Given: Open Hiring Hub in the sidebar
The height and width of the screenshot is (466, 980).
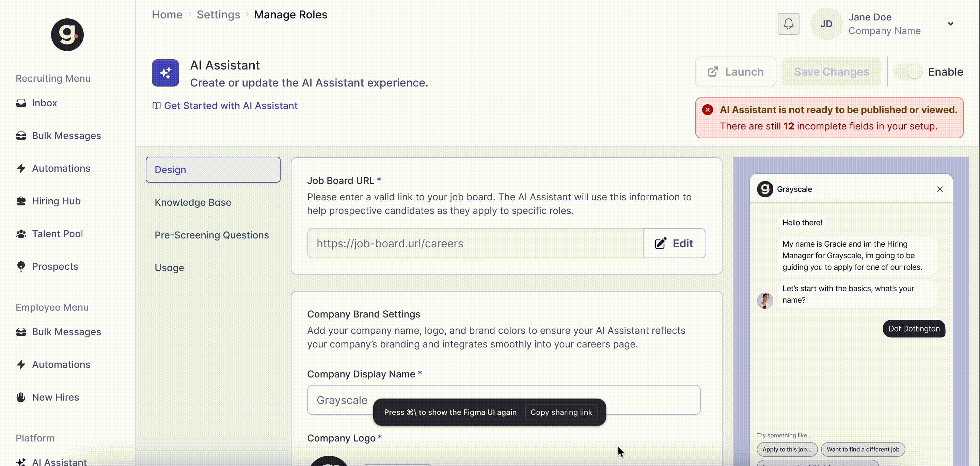Looking at the screenshot, I should click(56, 201).
